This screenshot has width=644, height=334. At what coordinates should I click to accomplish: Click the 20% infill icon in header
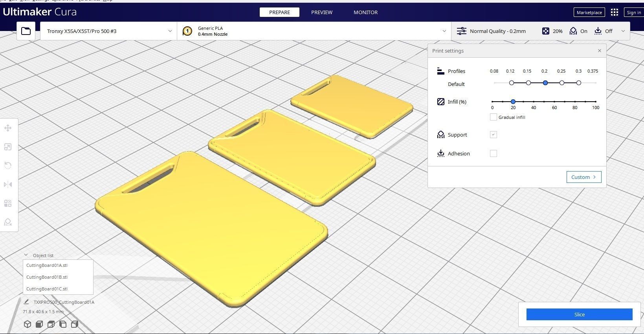[x=546, y=31]
